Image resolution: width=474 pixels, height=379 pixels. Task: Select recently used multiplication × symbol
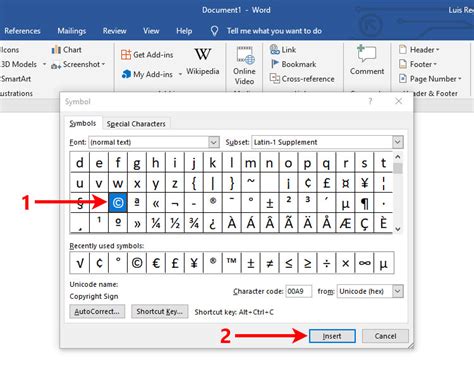[345, 263]
